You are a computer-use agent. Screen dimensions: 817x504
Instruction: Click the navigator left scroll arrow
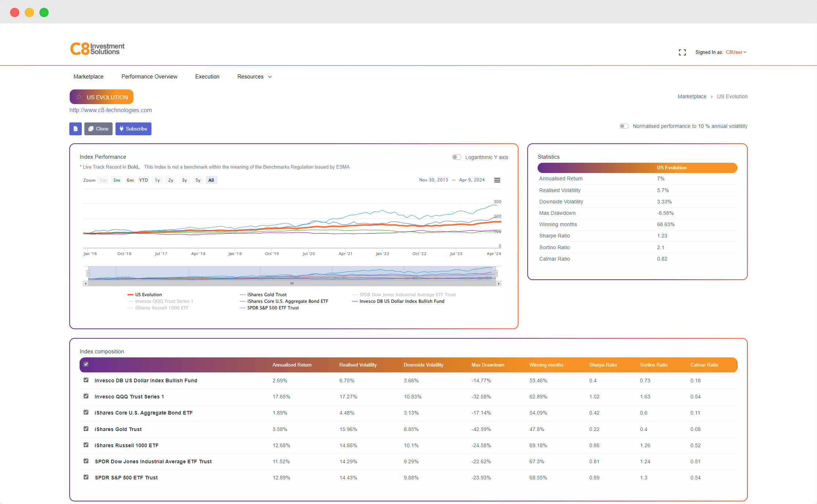coord(85,284)
